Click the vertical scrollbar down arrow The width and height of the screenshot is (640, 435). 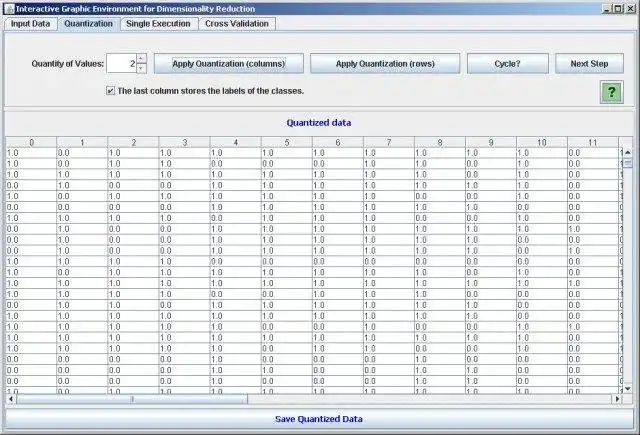coord(628,389)
